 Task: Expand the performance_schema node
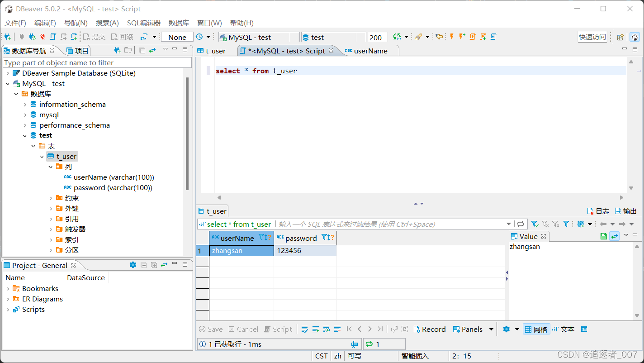click(x=25, y=125)
